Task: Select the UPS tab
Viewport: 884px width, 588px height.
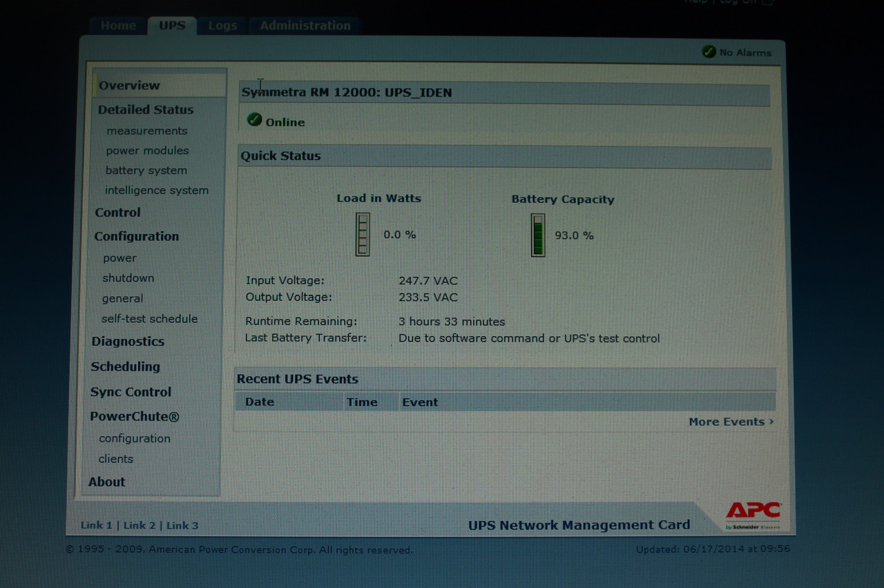Action: pos(172,26)
